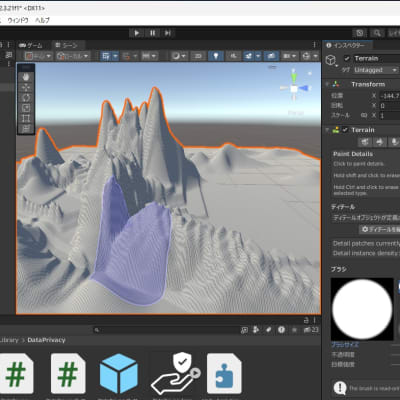
Task: Select the round white brush thumbnail
Action: coord(362,309)
